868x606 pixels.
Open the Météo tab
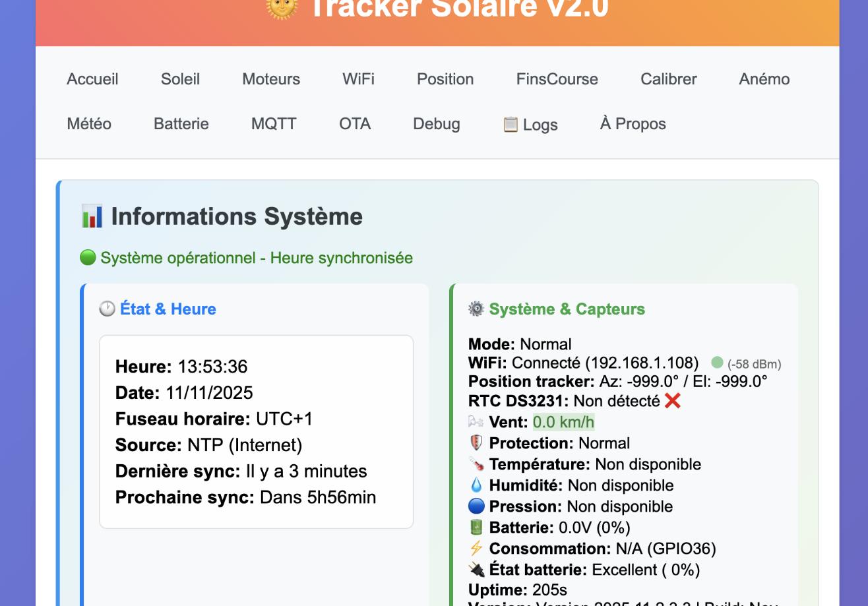pyautogui.click(x=89, y=124)
